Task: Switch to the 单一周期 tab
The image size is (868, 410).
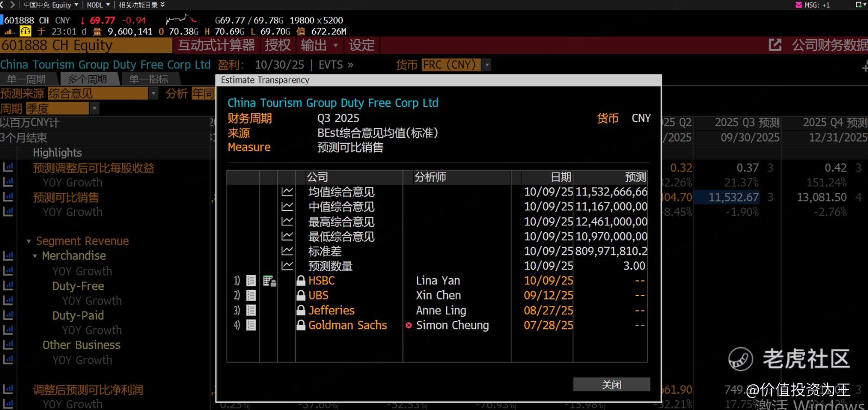Action: [x=27, y=79]
